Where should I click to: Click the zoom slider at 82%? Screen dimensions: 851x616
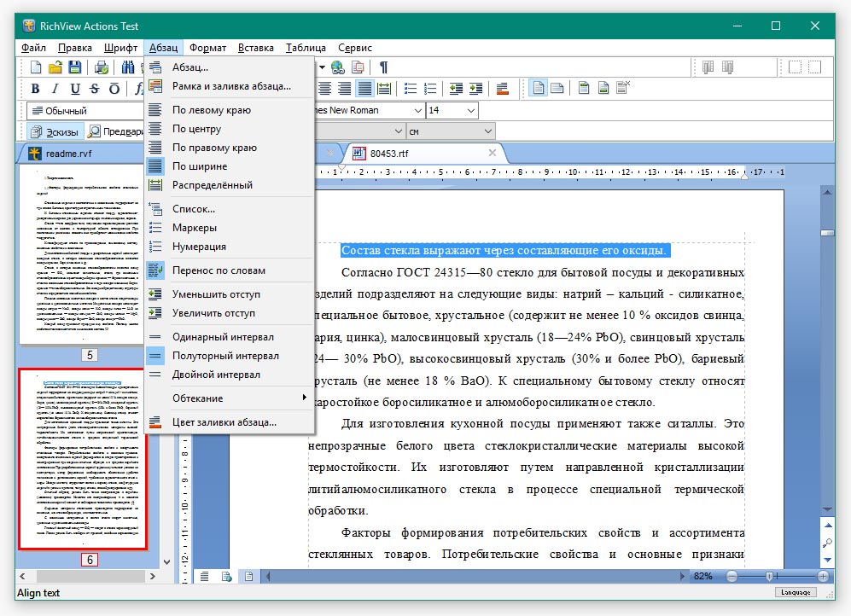pos(771,576)
